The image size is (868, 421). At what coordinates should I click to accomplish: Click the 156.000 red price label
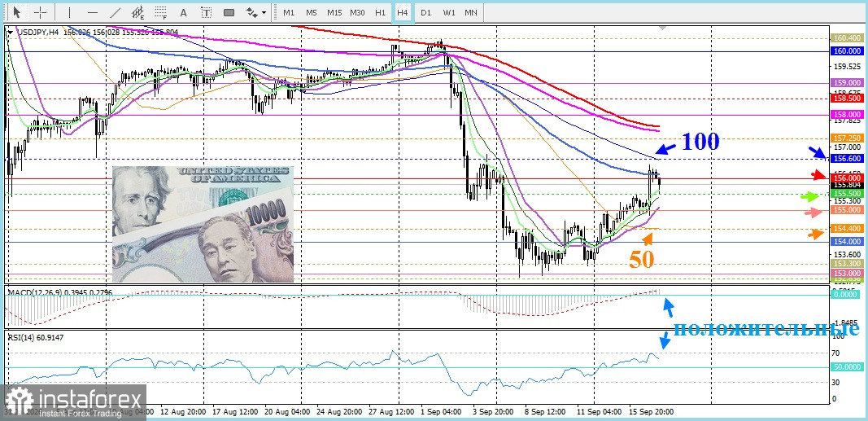point(846,178)
